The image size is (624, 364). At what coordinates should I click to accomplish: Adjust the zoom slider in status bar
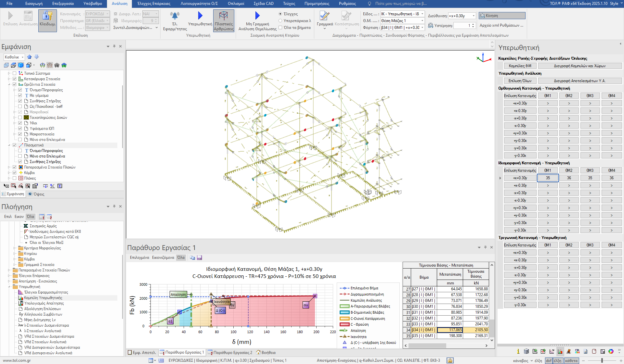pyautogui.click(x=602, y=360)
